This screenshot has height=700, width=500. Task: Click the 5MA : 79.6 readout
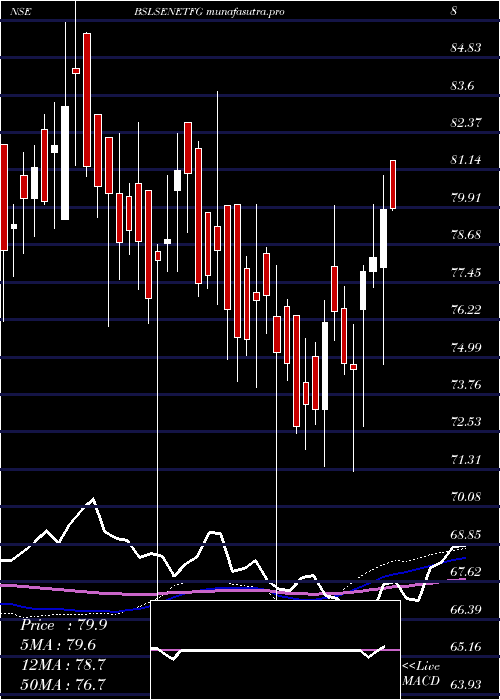(58, 645)
